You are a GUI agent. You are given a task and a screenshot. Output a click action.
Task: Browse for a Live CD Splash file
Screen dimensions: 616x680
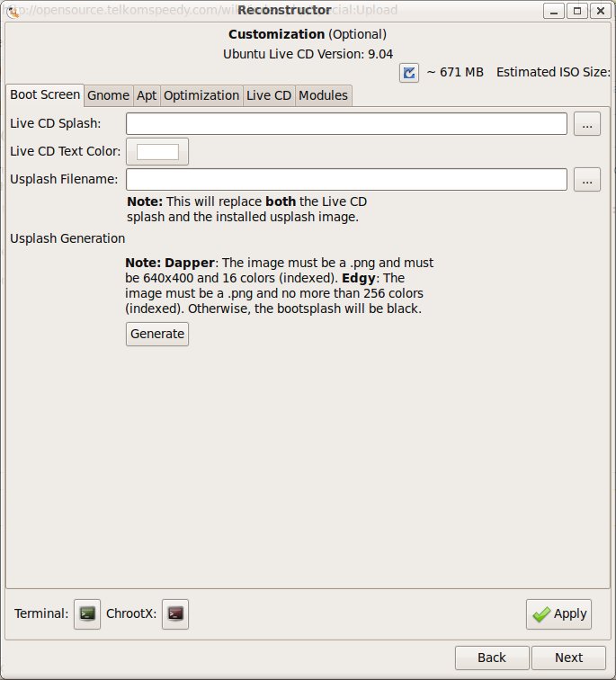587,124
